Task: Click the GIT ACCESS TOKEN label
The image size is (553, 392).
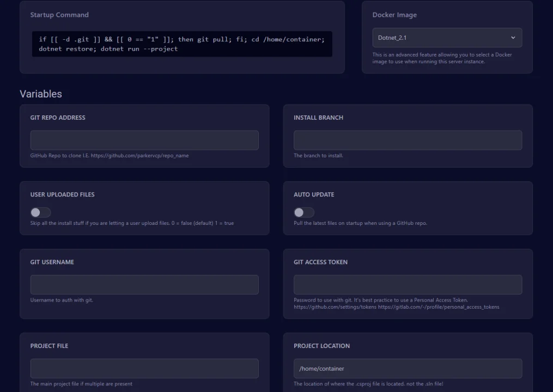Action: pos(320,262)
